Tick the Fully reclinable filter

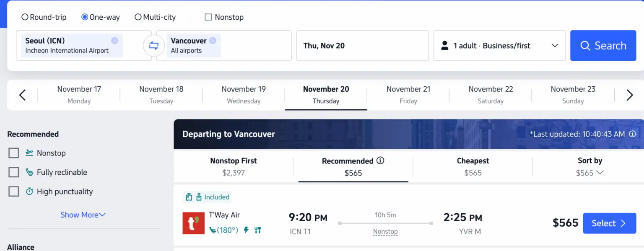[14, 172]
